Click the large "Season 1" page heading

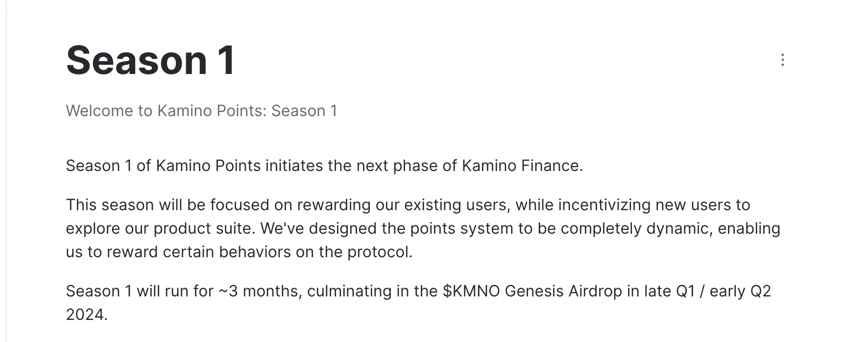tap(150, 60)
